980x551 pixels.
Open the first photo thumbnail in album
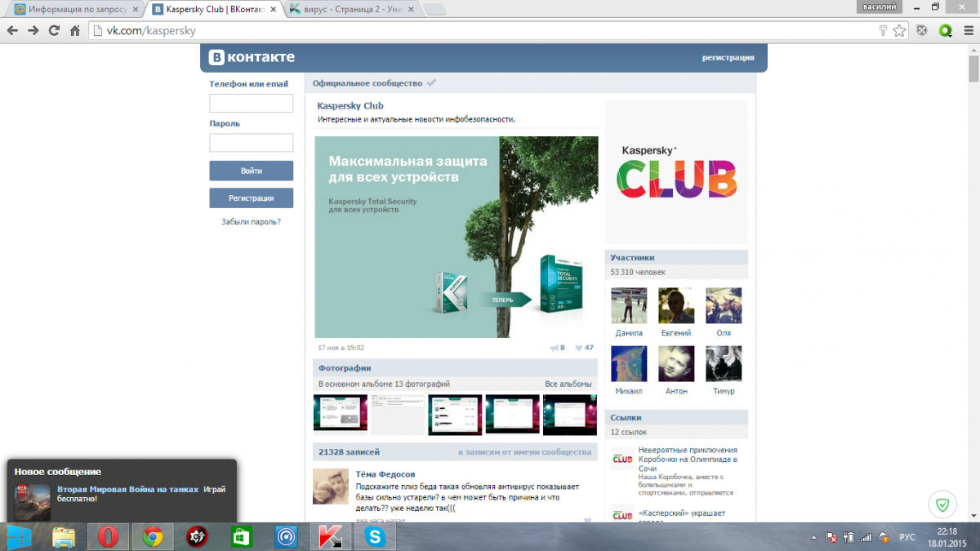point(341,413)
